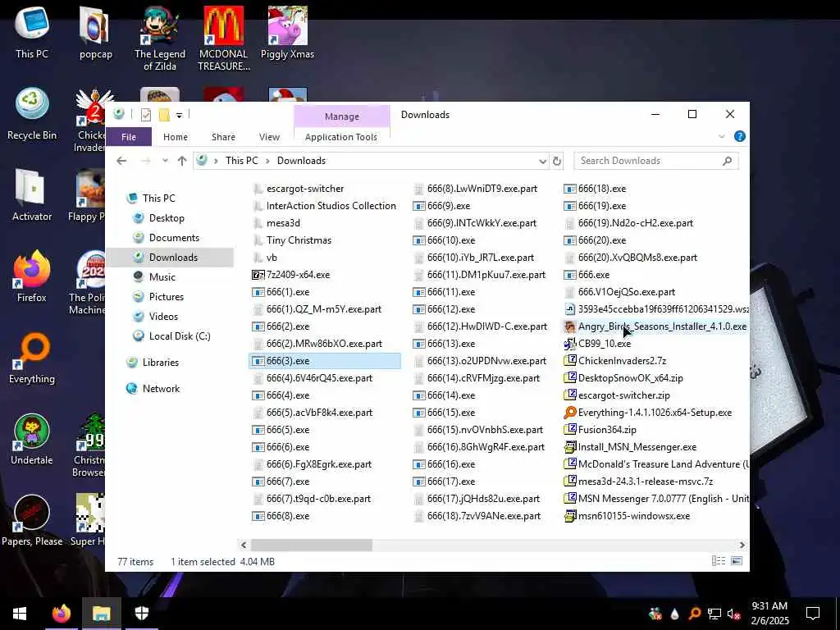Screen dimensions: 840x630
Task: Launch MCDONAL TREASURE desktop shortcut
Action: tap(223, 39)
